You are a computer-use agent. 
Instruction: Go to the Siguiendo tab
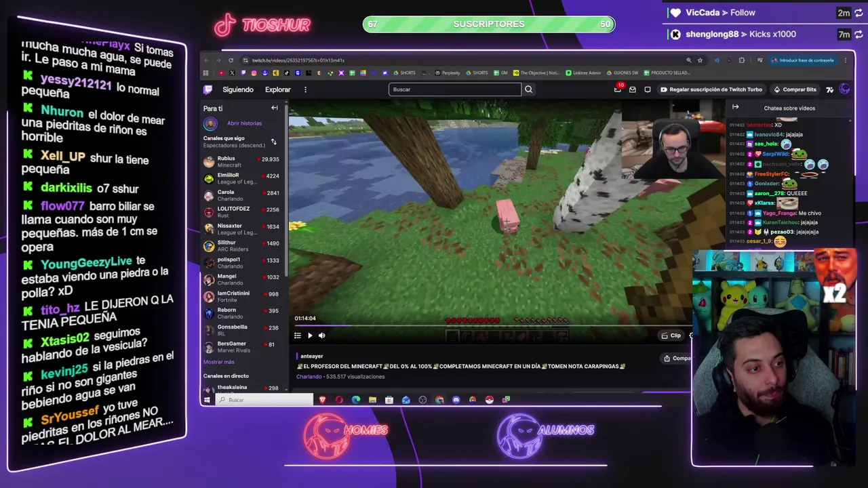(x=238, y=89)
